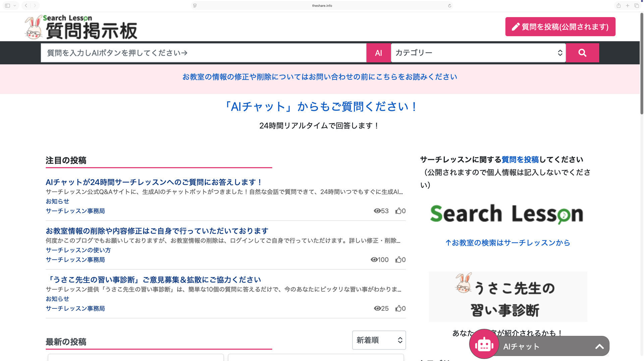Open the AI chat robot icon

[484, 344]
